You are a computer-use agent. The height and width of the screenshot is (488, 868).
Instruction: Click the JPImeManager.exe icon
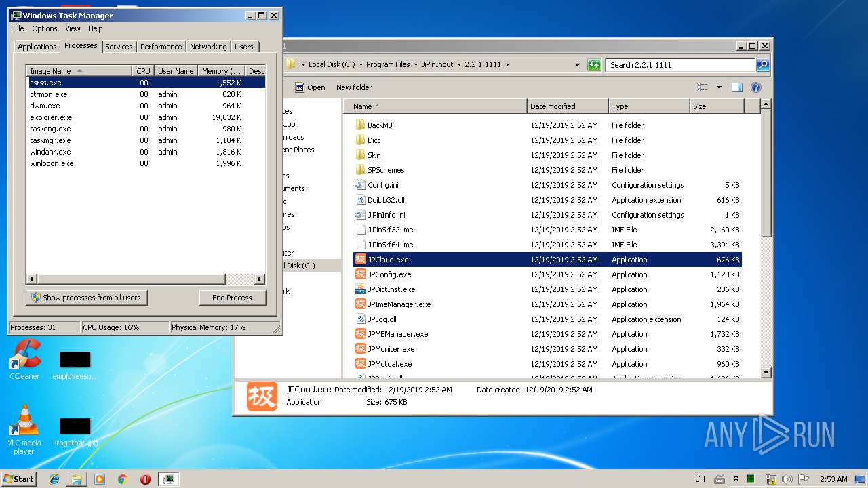coord(361,304)
